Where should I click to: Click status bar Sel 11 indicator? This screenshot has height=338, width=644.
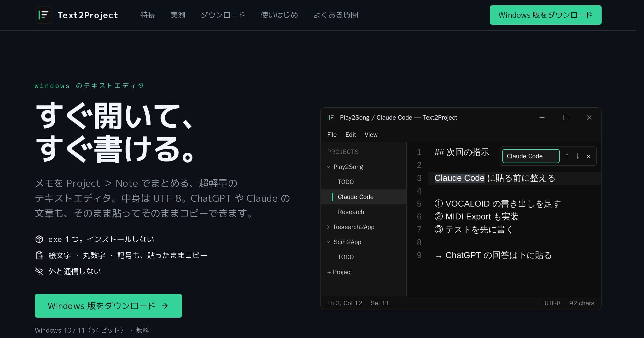point(380,303)
